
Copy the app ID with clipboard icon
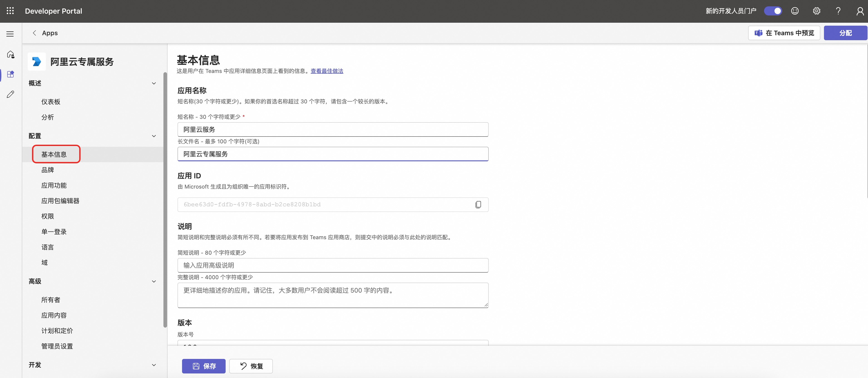(x=478, y=205)
